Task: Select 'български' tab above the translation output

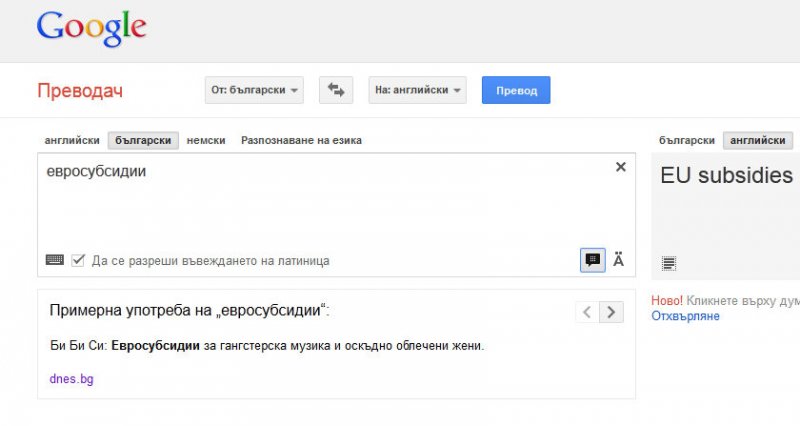Action: pyautogui.click(x=687, y=140)
